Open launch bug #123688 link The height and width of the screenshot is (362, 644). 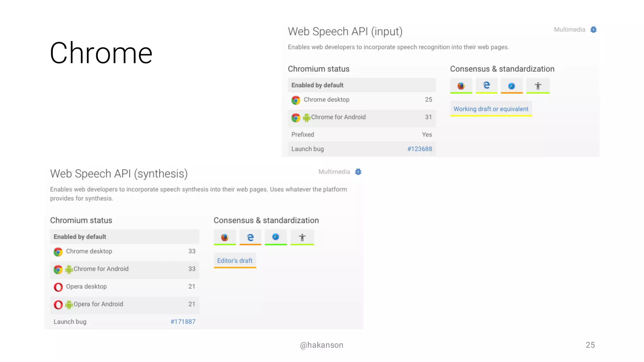419,149
